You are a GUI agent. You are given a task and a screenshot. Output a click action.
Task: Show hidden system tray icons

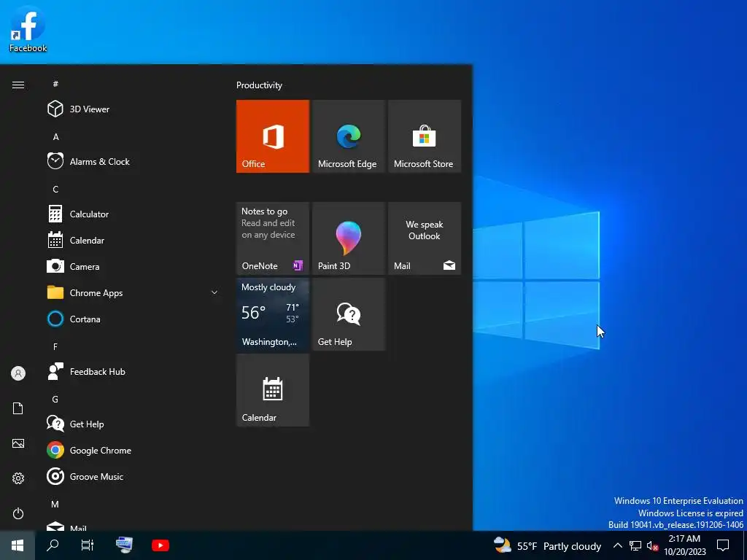617,545
